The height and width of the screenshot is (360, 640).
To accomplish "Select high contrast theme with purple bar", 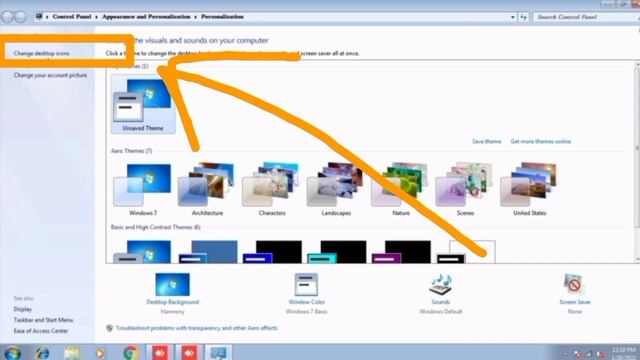I will point(401,251).
